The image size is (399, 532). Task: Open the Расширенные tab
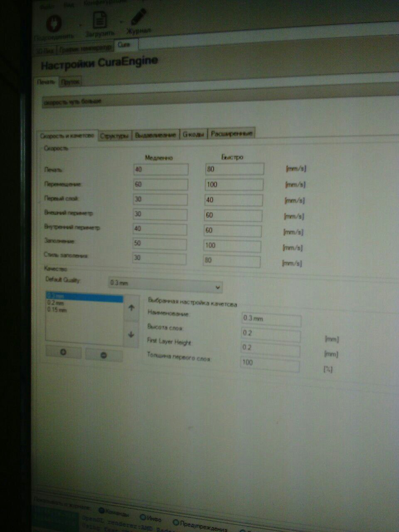[x=232, y=133]
